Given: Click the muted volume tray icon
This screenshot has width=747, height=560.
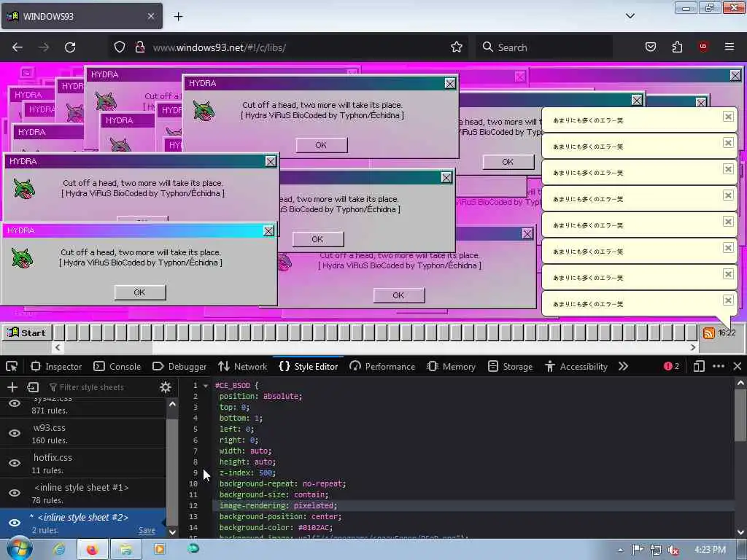Looking at the screenshot, I should coord(673,550).
